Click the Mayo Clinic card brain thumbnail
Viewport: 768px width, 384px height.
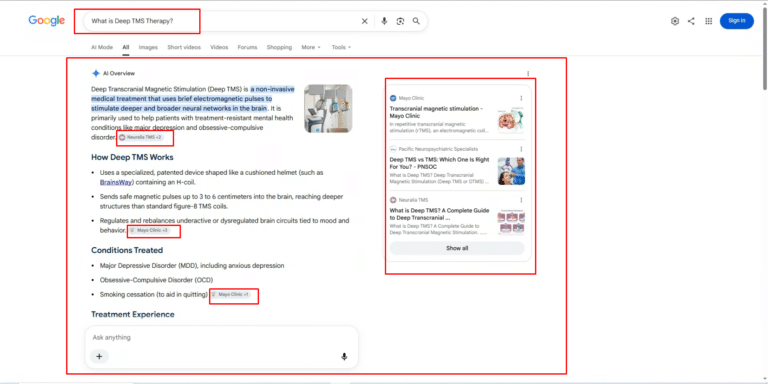pos(511,120)
